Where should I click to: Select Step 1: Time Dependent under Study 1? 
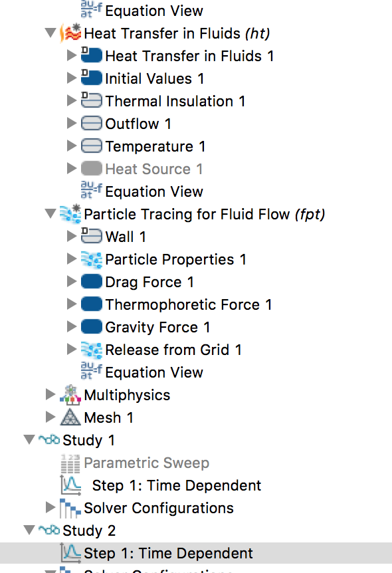coord(177,486)
